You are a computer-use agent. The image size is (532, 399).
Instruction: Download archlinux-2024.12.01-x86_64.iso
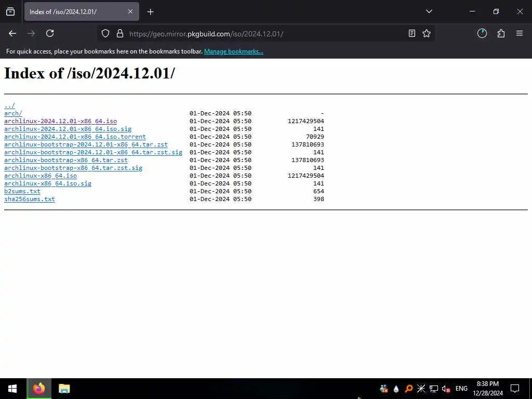(60, 121)
